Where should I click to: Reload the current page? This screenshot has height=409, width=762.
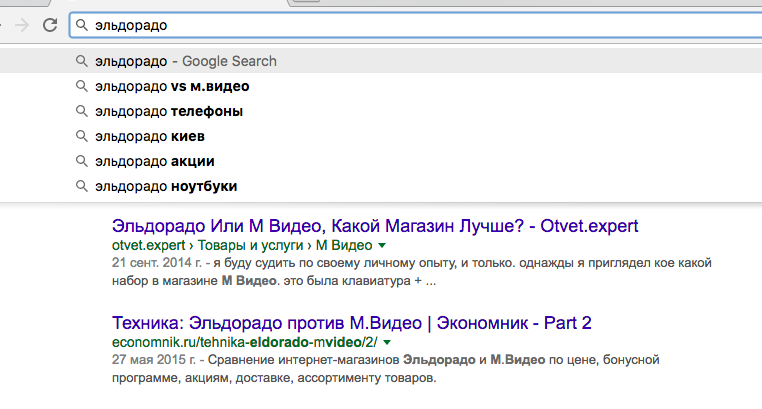click(49, 25)
